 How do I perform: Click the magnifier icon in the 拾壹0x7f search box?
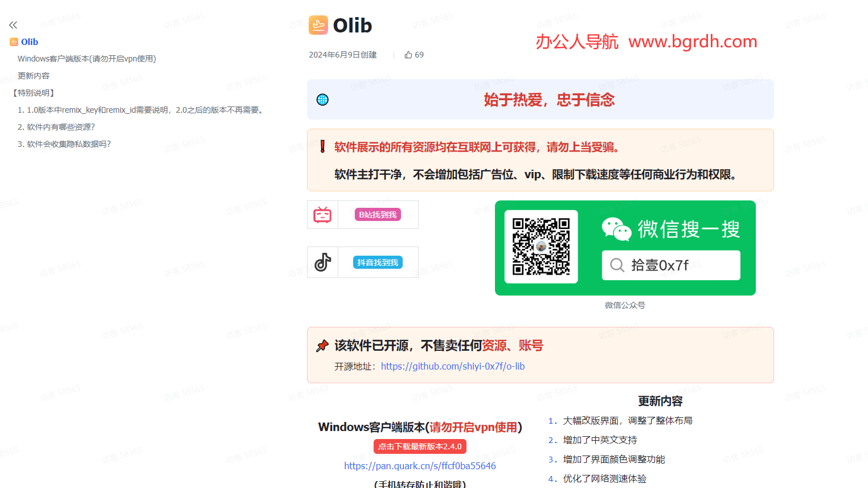coord(617,265)
